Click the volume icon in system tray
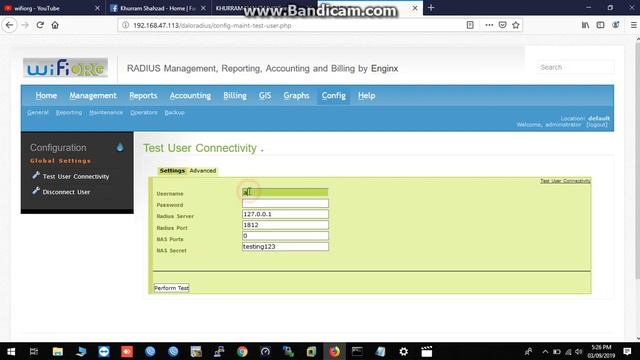Image resolution: width=640 pixels, height=360 pixels. (x=578, y=351)
